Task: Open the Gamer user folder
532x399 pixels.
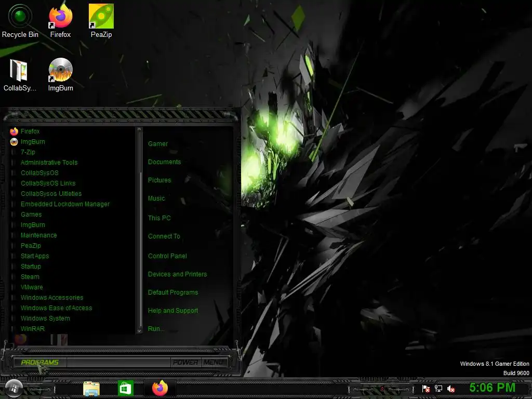Action: click(x=158, y=144)
